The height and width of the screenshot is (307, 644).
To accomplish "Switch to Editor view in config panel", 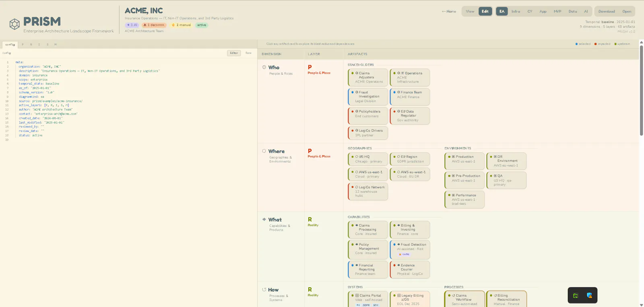I will 234,53.
